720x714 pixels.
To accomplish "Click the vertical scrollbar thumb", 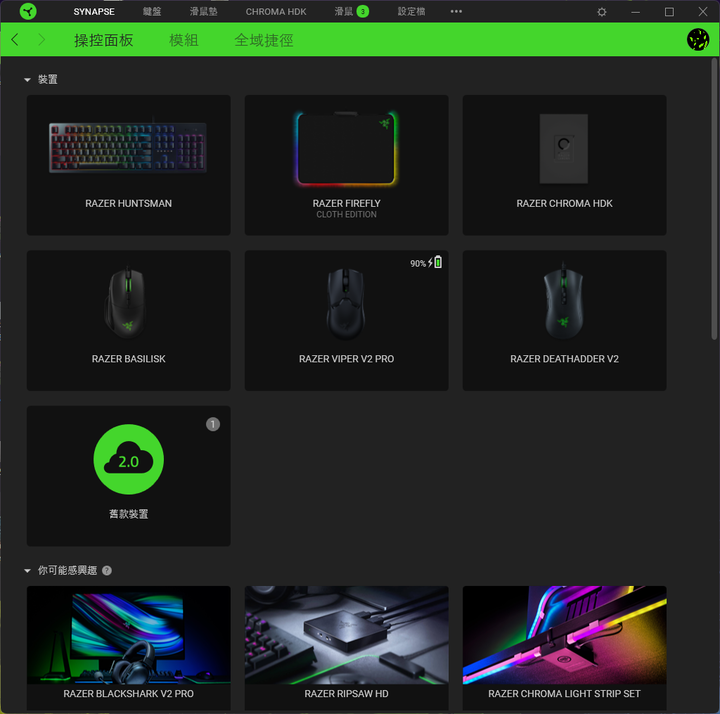I will (714, 198).
